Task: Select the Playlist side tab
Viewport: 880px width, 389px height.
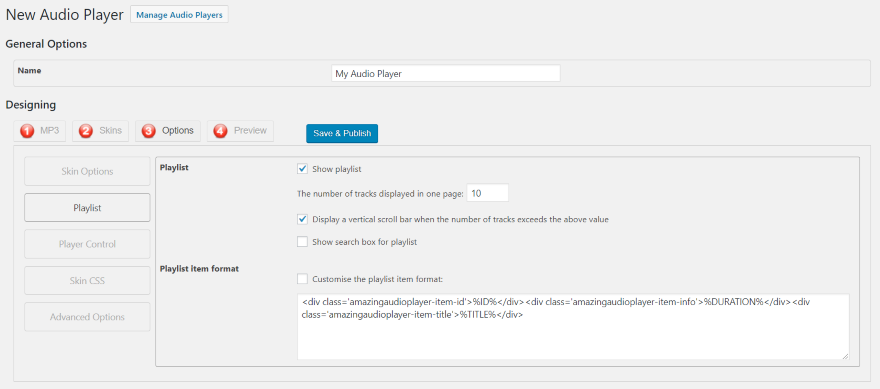Action: point(87,208)
